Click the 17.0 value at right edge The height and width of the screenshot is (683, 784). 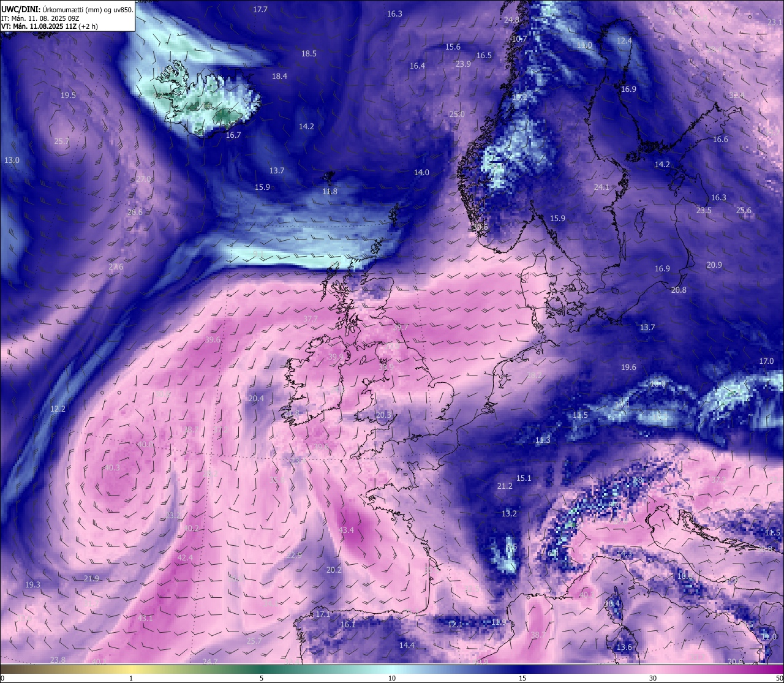point(766,361)
